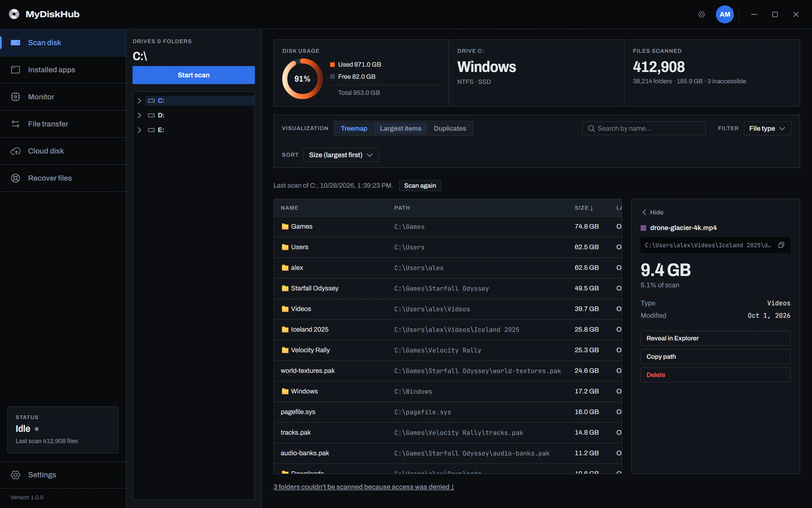Viewport: 812px width, 508px height.
Task: Open the Recover files section
Action: 63,178
